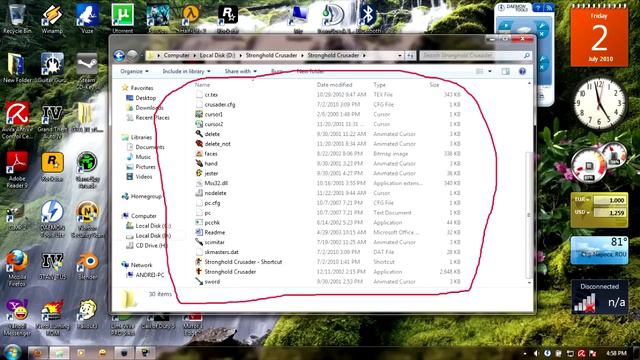Open uTorrent desktop shortcut
The width and height of the screenshot is (640, 360).
click(x=122, y=18)
